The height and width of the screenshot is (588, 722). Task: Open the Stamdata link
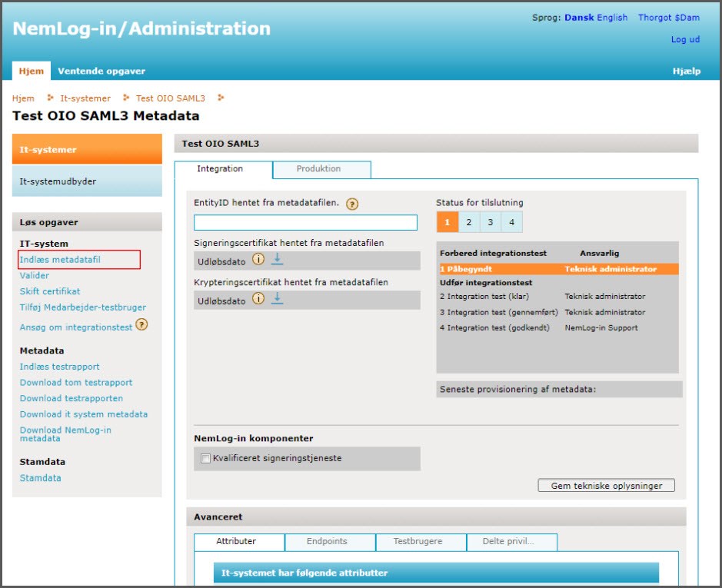[x=40, y=477]
